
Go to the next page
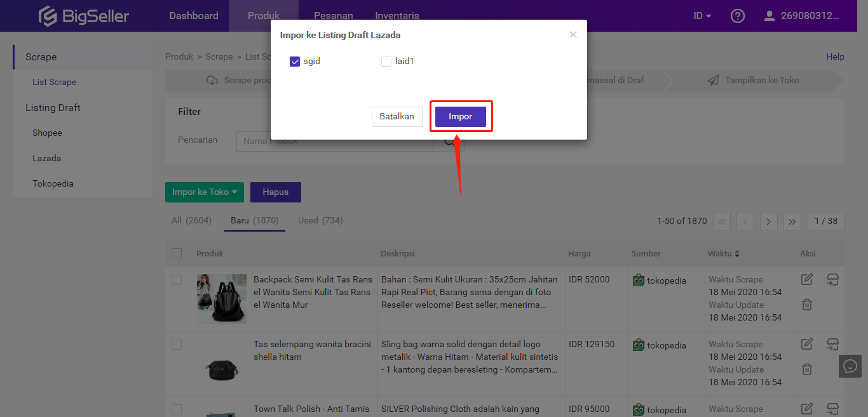coord(769,221)
